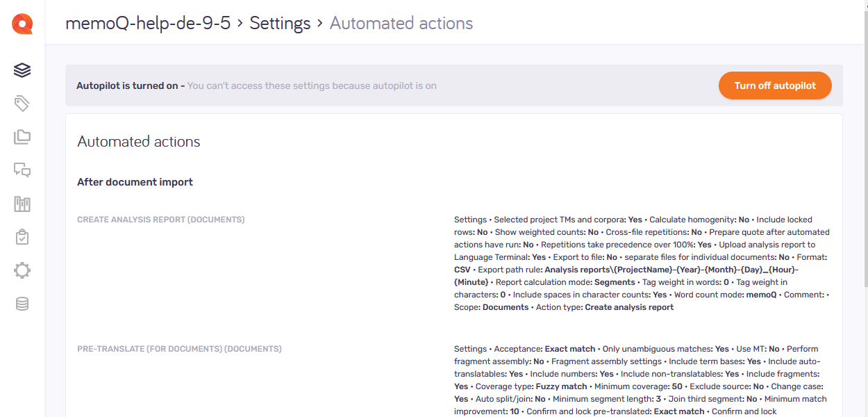
Task: Open the chat bubbles sidebar icon
Action: [x=22, y=170]
